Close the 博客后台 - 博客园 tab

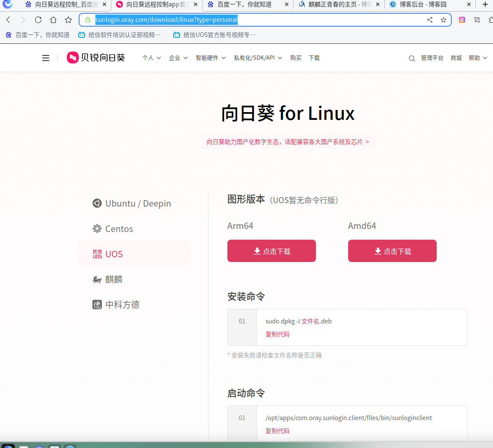tap(469, 4)
